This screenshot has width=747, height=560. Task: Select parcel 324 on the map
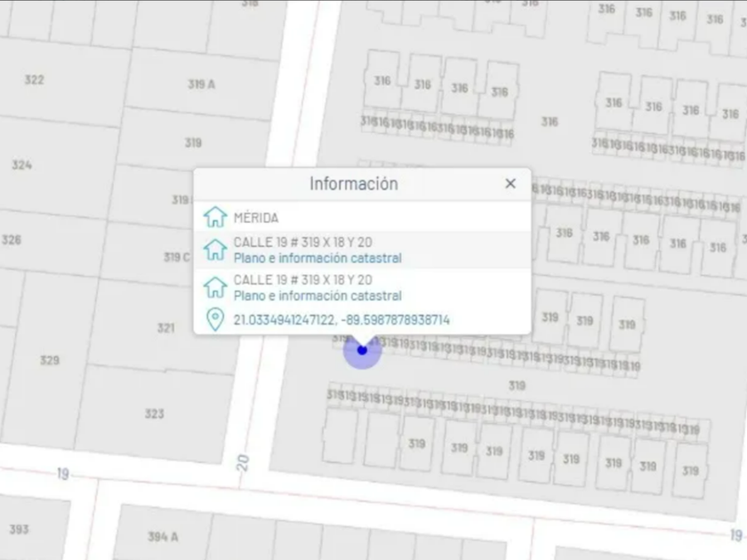22,165
